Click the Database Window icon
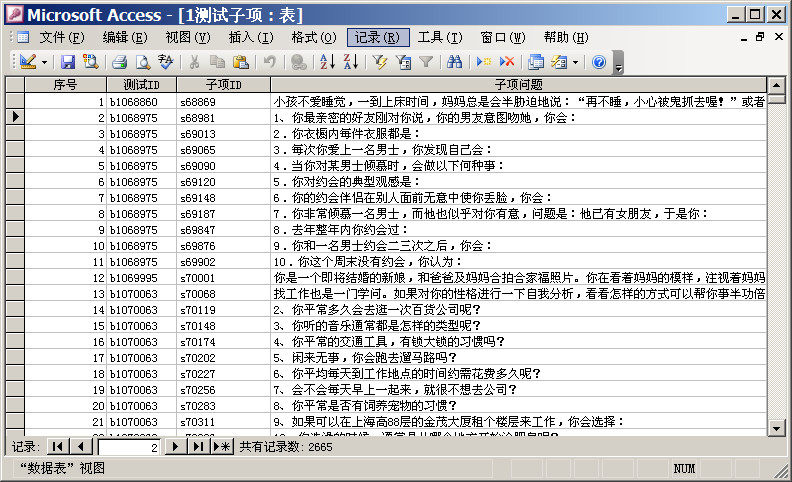The height and width of the screenshot is (482, 792). [535, 62]
